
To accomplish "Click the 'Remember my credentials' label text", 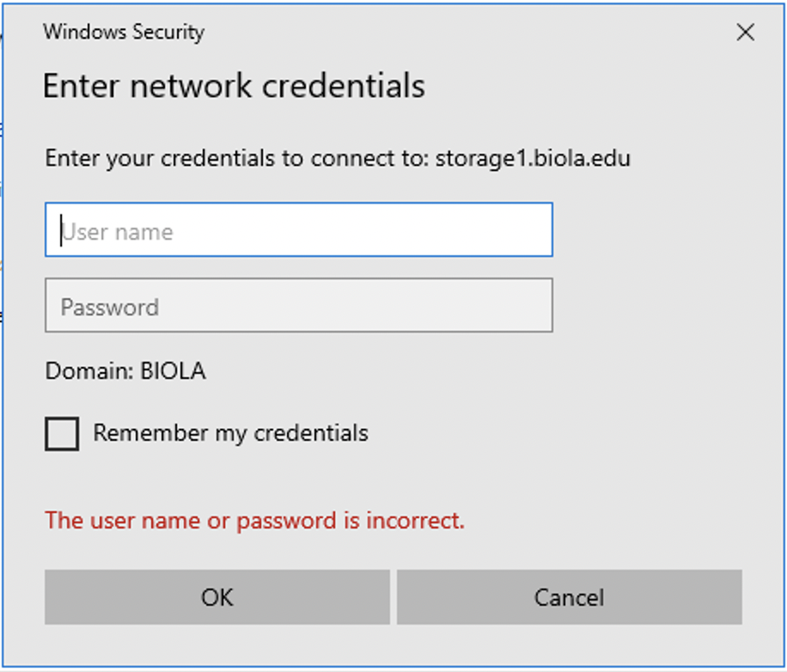I will 231,433.
